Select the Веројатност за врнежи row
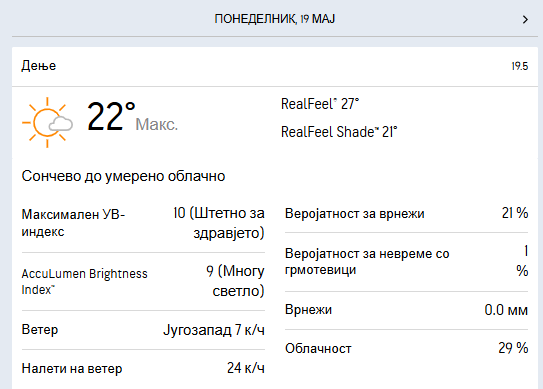Viewport: 543px width, 389px height. 406,213
